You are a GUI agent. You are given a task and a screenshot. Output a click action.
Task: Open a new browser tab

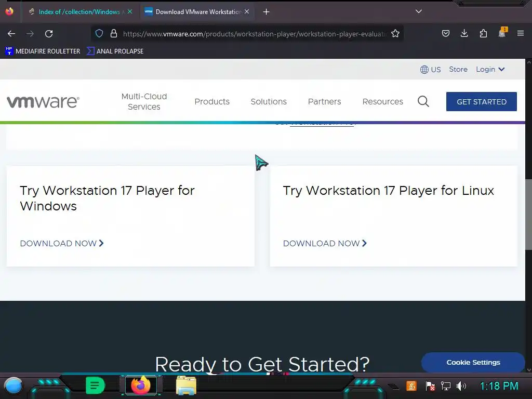tap(267, 12)
